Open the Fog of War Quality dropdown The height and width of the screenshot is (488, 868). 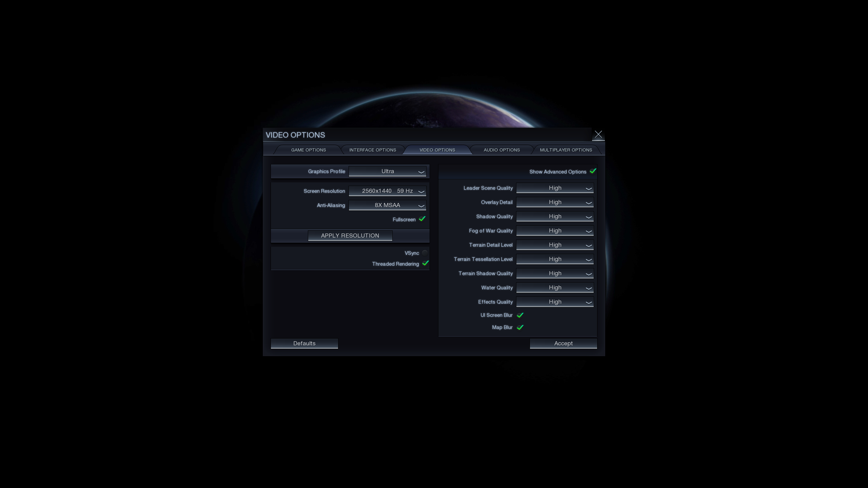(x=555, y=231)
